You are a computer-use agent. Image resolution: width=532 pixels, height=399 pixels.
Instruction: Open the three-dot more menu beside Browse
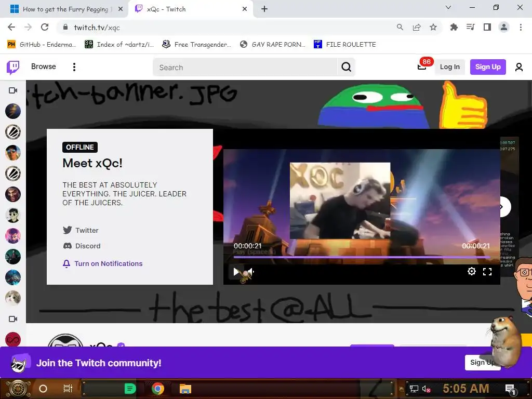click(x=74, y=67)
